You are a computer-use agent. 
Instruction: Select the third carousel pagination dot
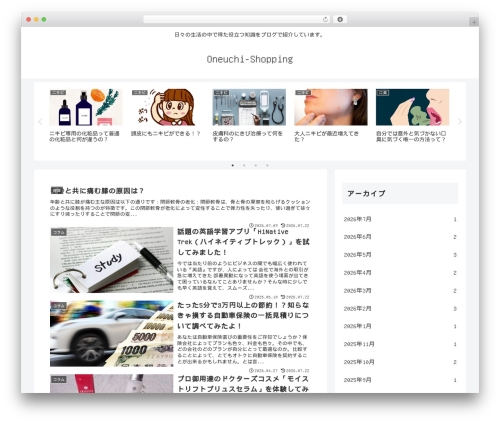click(256, 165)
